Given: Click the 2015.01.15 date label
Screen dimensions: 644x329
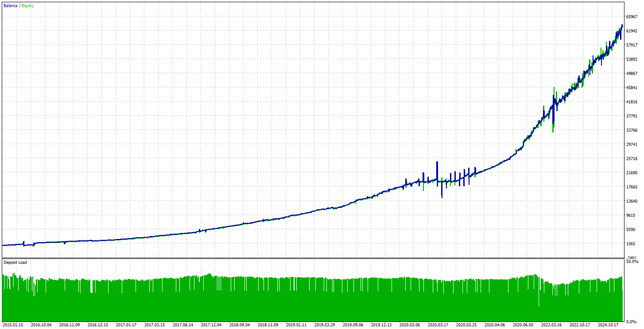Looking at the screenshot, I should (x=13, y=325).
